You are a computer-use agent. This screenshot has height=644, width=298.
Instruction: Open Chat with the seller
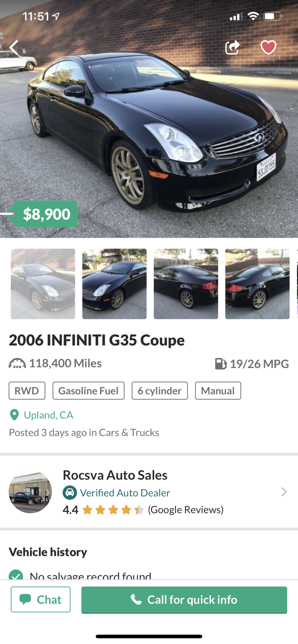pyautogui.click(x=40, y=599)
